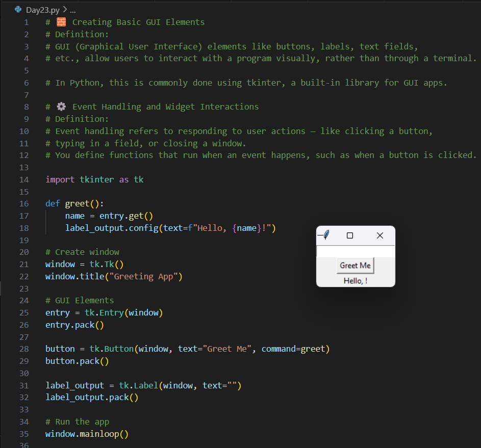Click 'label_output.pack()' on line 32

point(92,397)
